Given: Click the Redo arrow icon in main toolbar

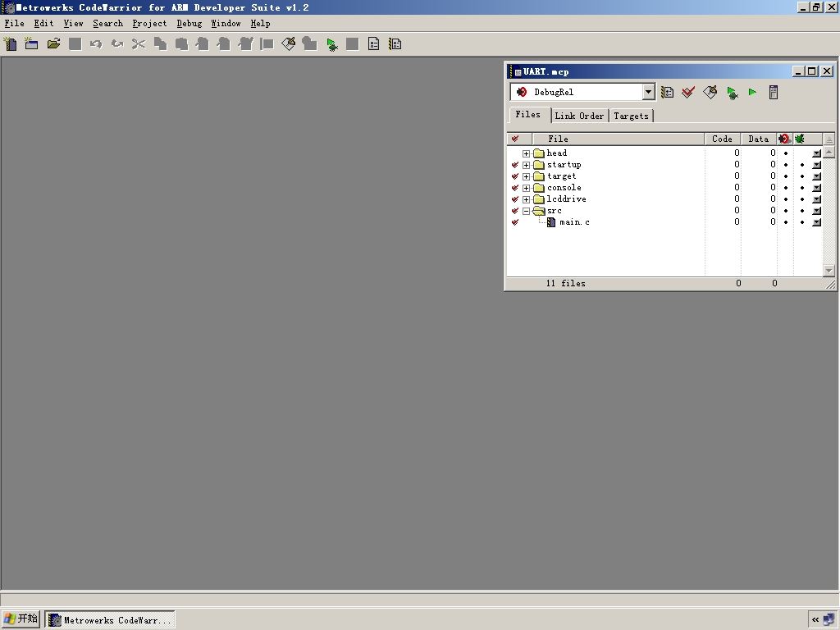Looking at the screenshot, I should [x=117, y=44].
